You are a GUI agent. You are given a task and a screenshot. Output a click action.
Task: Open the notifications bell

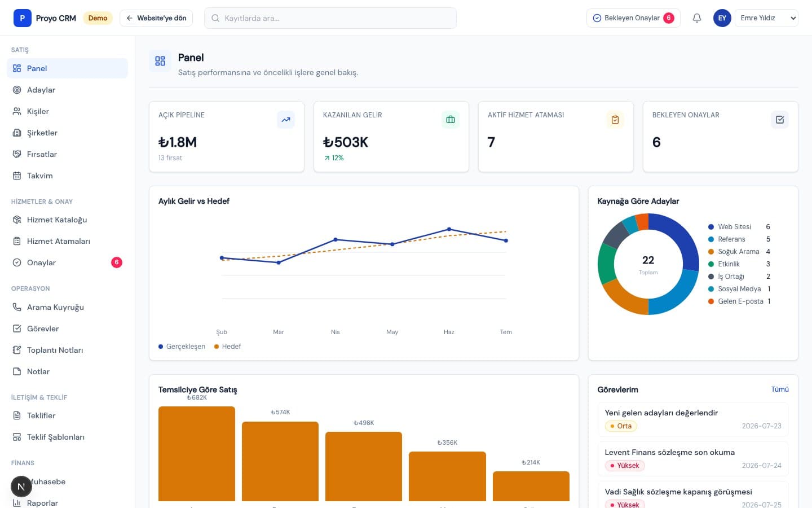pos(697,18)
